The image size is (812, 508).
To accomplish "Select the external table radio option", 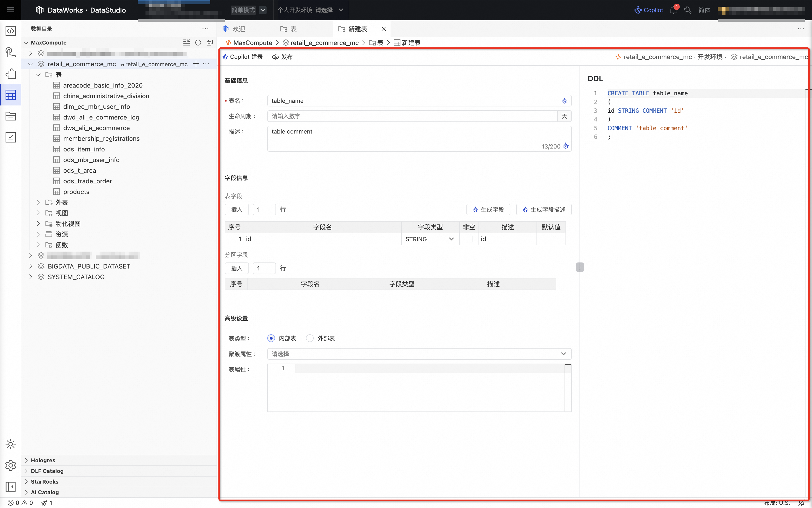I will coord(310,338).
